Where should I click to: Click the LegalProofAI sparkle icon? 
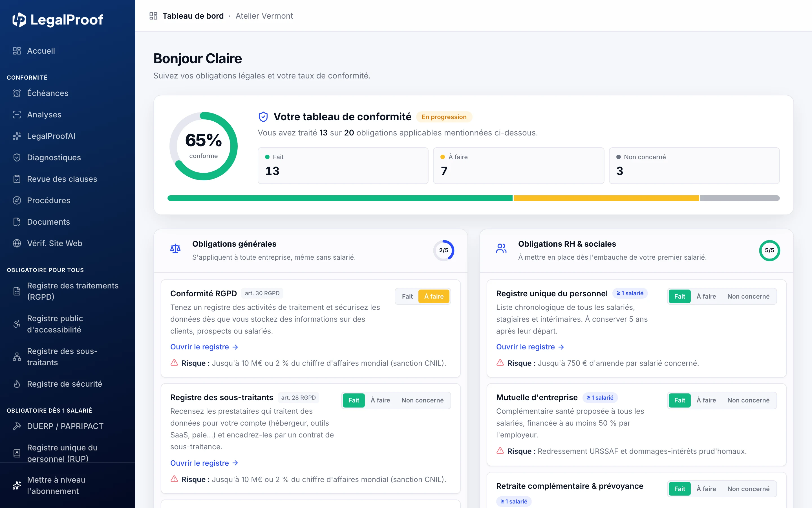click(x=17, y=136)
